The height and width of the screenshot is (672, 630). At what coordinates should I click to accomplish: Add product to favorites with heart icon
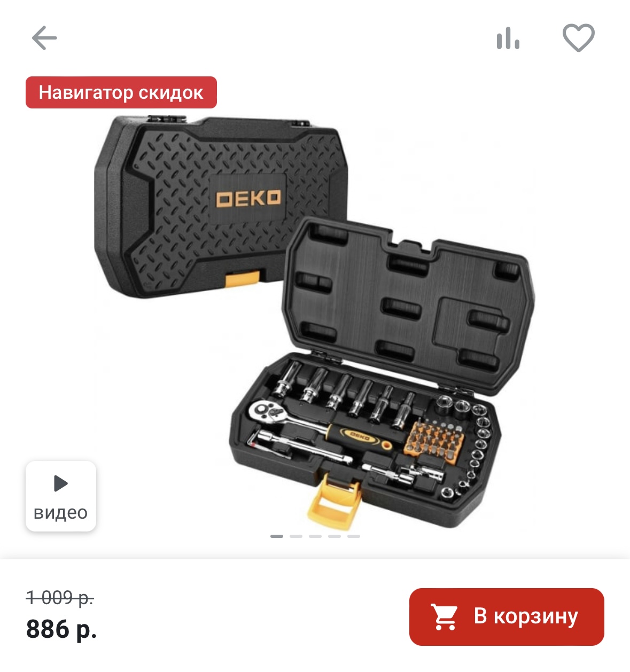pos(579,38)
